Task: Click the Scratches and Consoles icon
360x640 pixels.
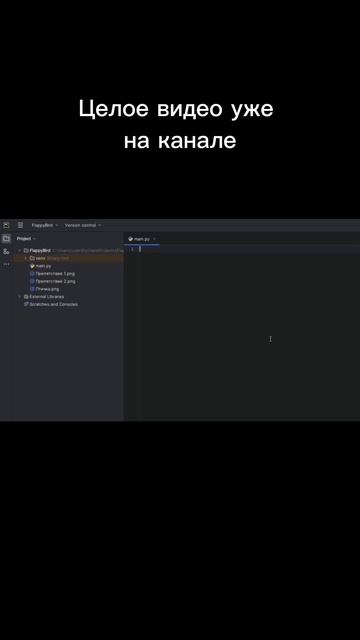Action: [x=26, y=304]
